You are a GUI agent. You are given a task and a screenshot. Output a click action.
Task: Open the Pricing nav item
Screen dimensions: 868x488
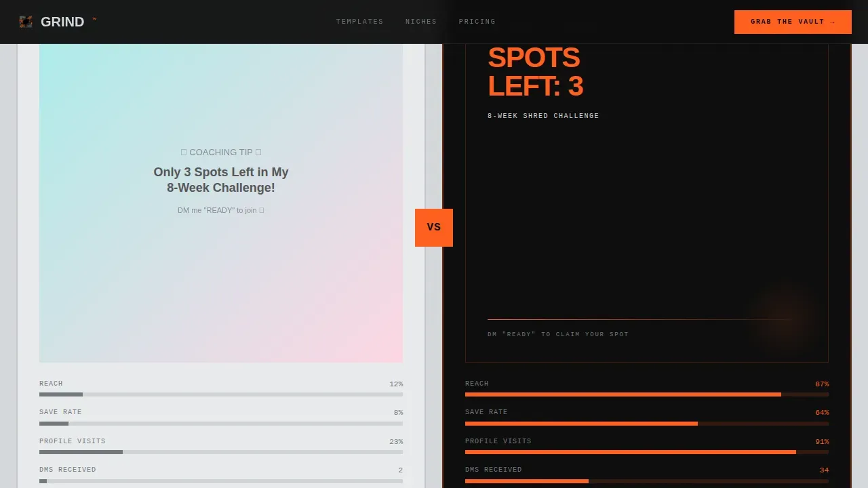pos(477,22)
